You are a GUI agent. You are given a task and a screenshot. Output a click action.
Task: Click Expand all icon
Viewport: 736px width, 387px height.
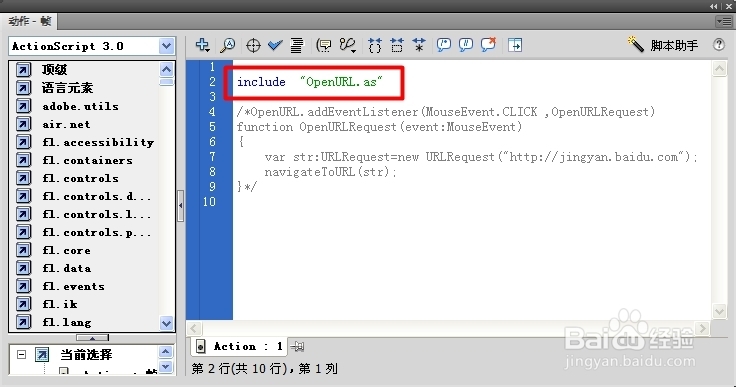point(419,45)
